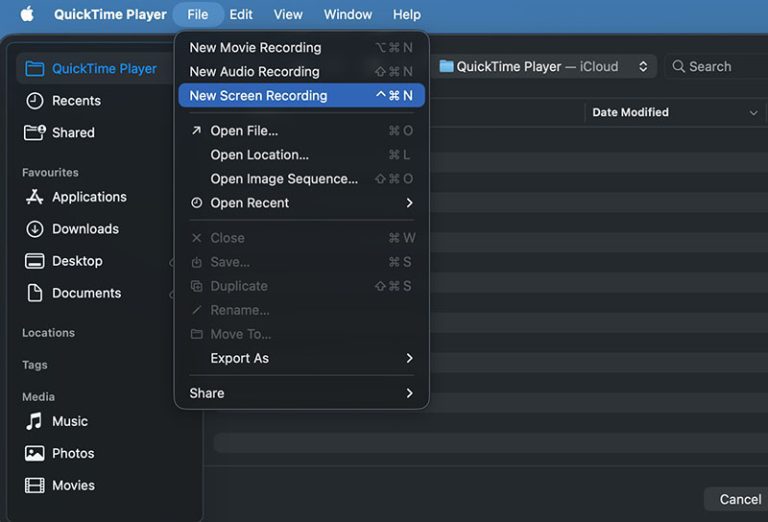Choose Export As menu entry
The height and width of the screenshot is (522, 768).
tap(301, 358)
